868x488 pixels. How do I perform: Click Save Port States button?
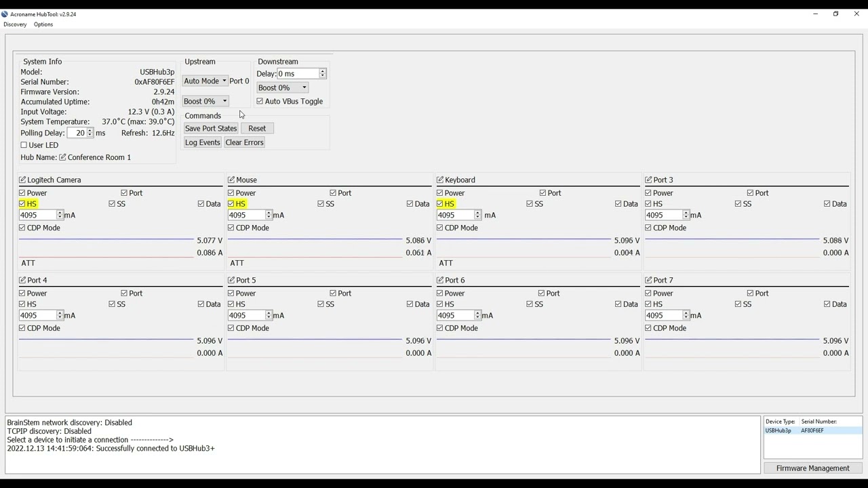pyautogui.click(x=211, y=128)
